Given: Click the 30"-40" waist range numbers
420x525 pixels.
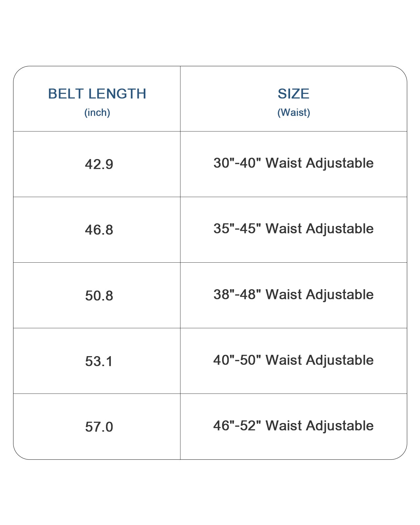Looking at the screenshot, I should coord(237,163).
